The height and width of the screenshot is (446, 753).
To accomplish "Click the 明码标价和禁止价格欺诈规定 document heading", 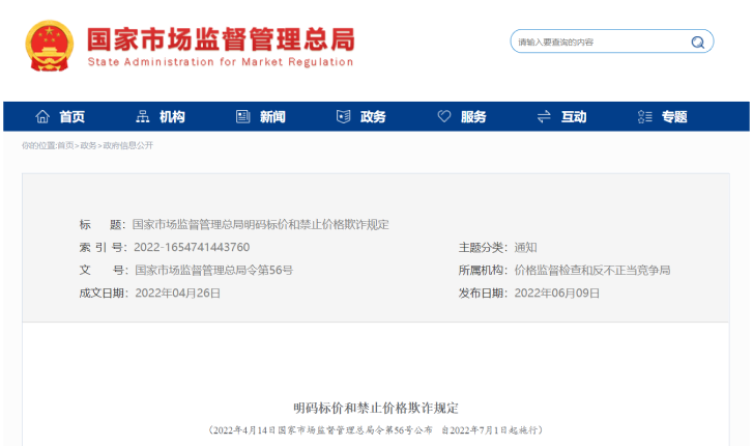I will [x=375, y=408].
